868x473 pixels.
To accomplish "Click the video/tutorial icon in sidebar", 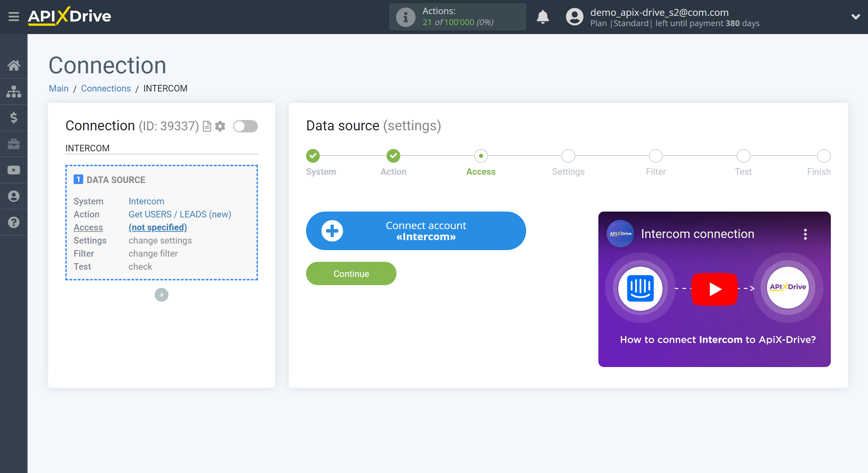I will pos(14,170).
